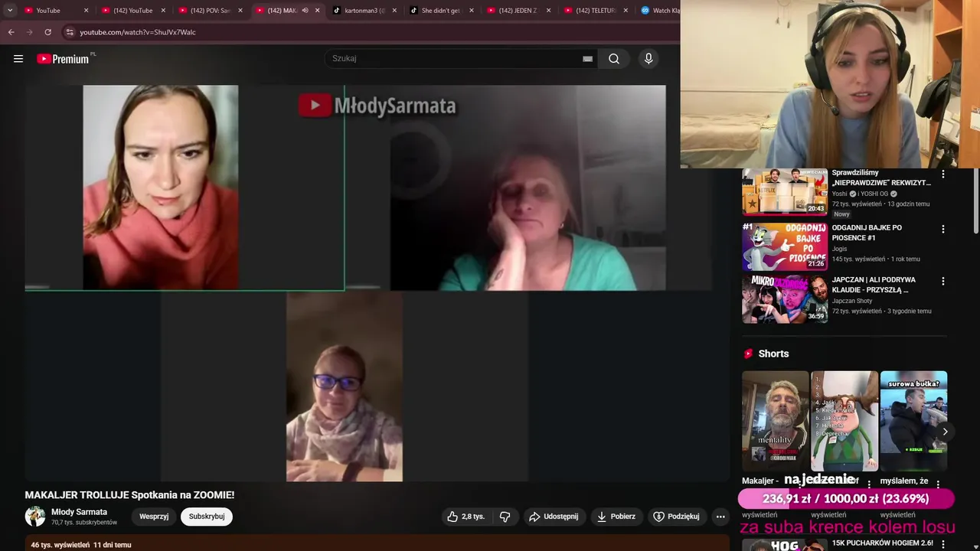
Task: Open options menu for ODGADNIJ BAJKE video
Action: click(942, 229)
